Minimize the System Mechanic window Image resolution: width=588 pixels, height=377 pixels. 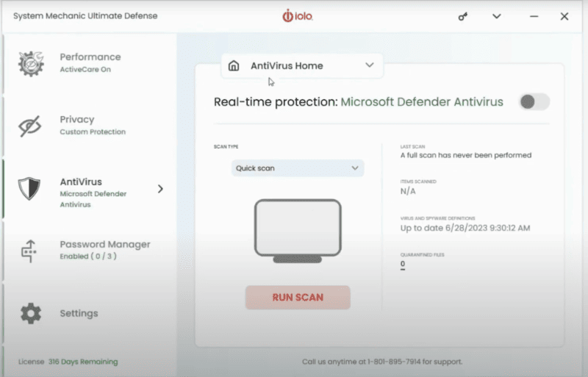click(534, 16)
